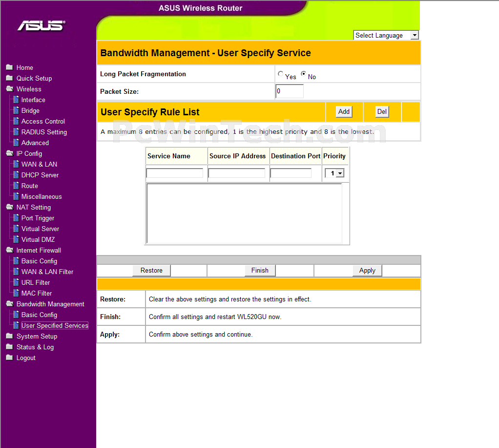Open the Virtual DMZ page link
The image size is (499, 448).
pyautogui.click(x=38, y=239)
